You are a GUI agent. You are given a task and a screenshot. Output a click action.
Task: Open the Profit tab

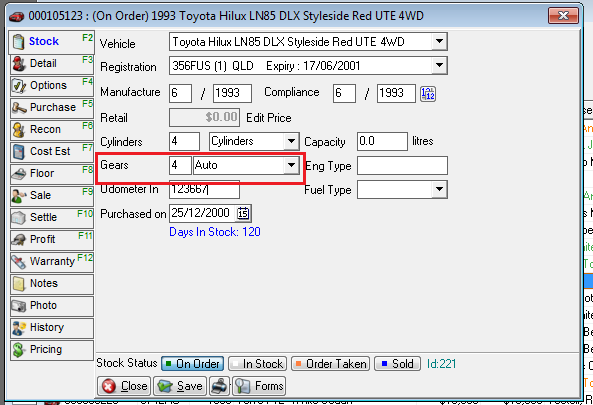[51, 240]
